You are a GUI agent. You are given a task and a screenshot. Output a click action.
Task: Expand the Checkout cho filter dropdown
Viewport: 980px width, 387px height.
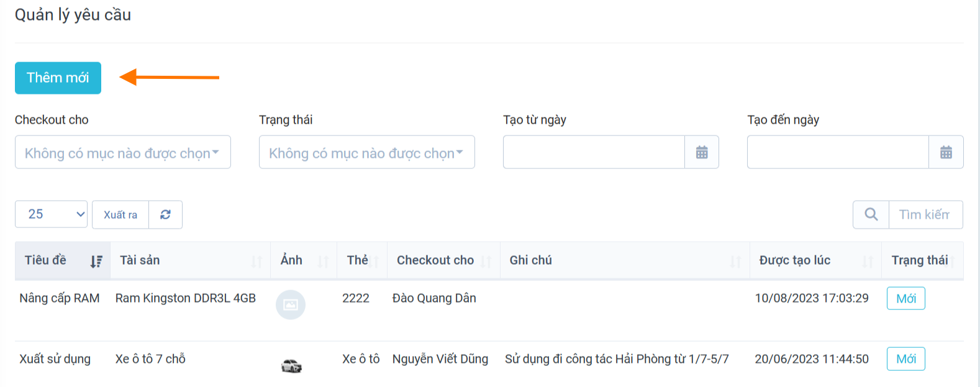pos(123,152)
